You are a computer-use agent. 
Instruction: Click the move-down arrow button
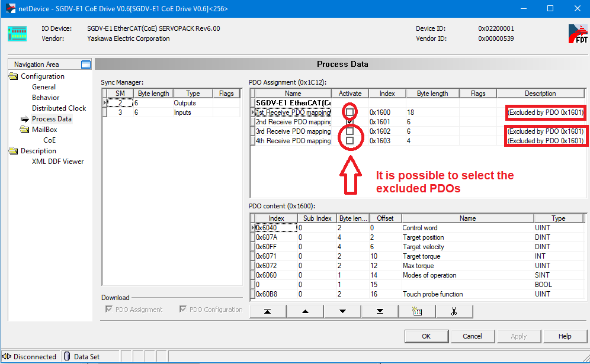click(342, 311)
